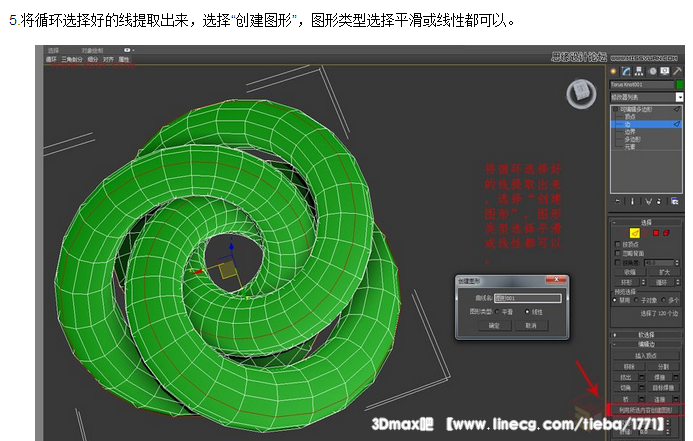Select 可编辑多边形 in the modifier stack
This screenshot has width=693, height=441.
click(x=636, y=109)
